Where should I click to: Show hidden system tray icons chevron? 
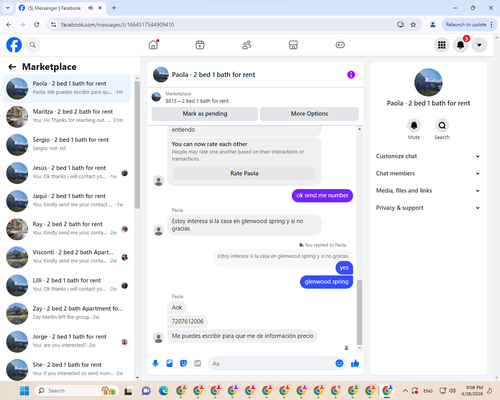click(405, 391)
